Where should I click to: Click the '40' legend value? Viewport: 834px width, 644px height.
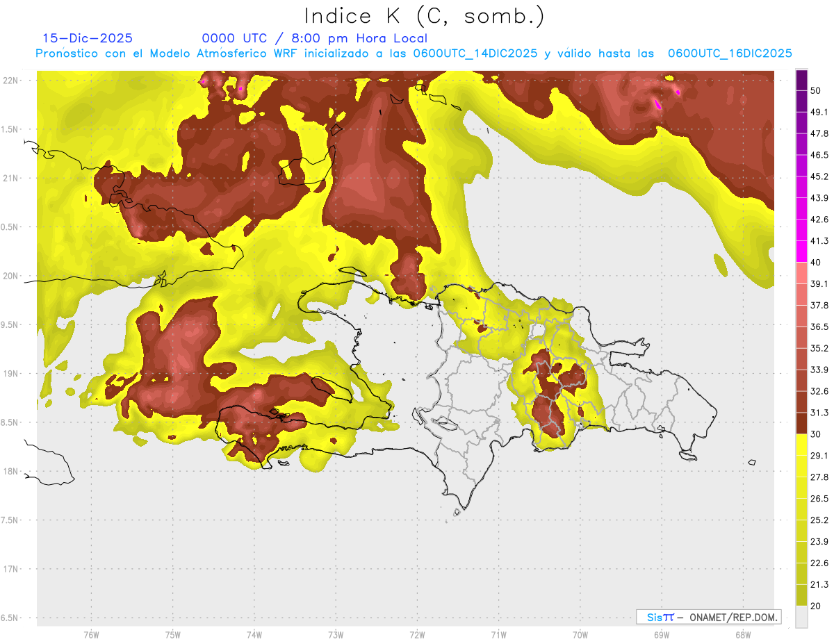point(817,263)
